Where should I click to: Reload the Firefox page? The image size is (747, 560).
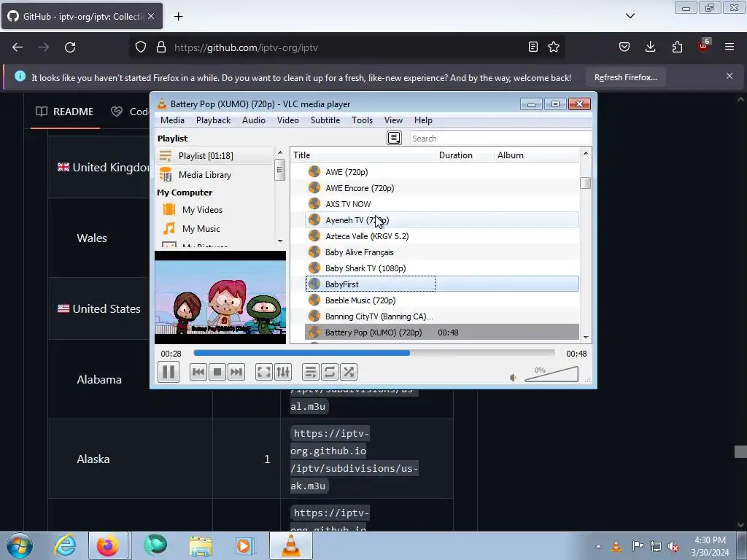[70, 47]
